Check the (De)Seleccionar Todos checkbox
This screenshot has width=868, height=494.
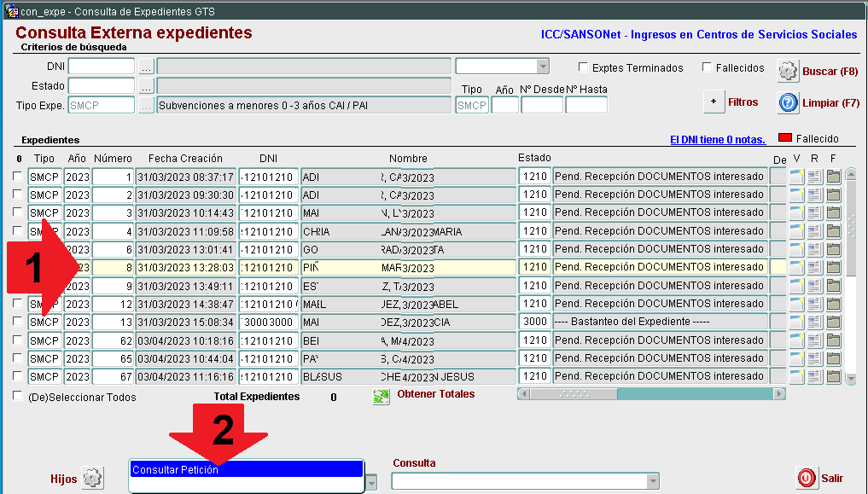click(x=18, y=397)
